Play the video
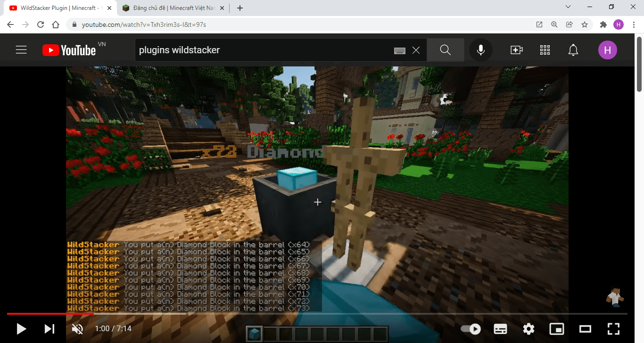The height and width of the screenshot is (343, 644). point(21,328)
